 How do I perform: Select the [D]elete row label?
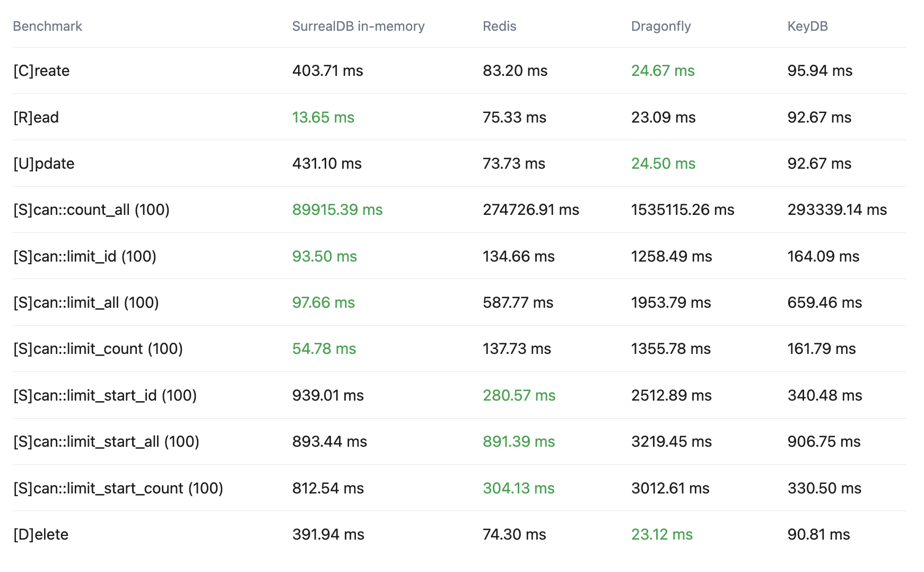[x=41, y=534]
